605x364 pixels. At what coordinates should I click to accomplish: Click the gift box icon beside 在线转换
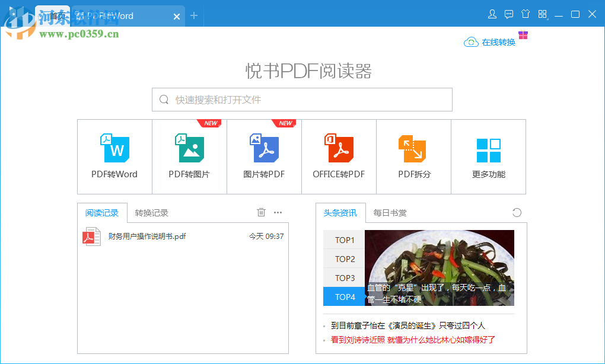[x=523, y=36]
